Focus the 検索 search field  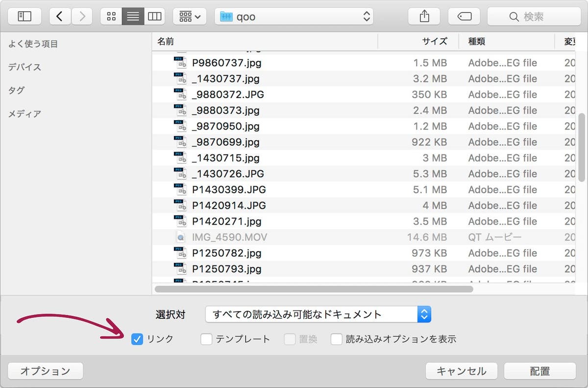click(534, 16)
